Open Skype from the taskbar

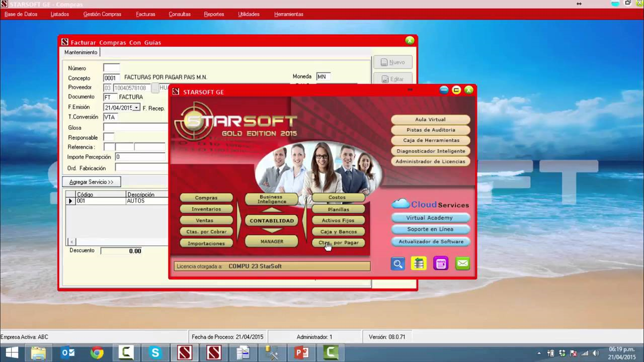155,353
